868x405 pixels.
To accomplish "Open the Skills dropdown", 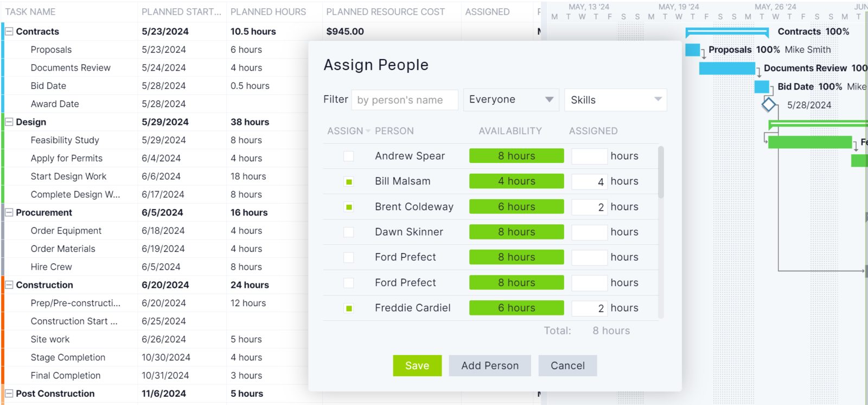I will click(615, 100).
